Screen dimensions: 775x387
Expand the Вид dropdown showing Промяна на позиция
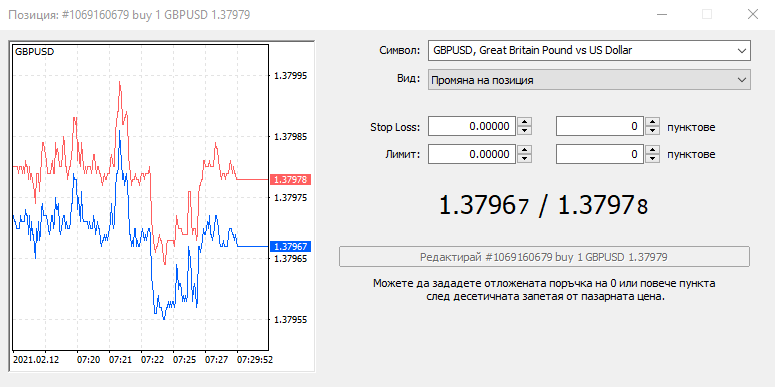[589, 80]
